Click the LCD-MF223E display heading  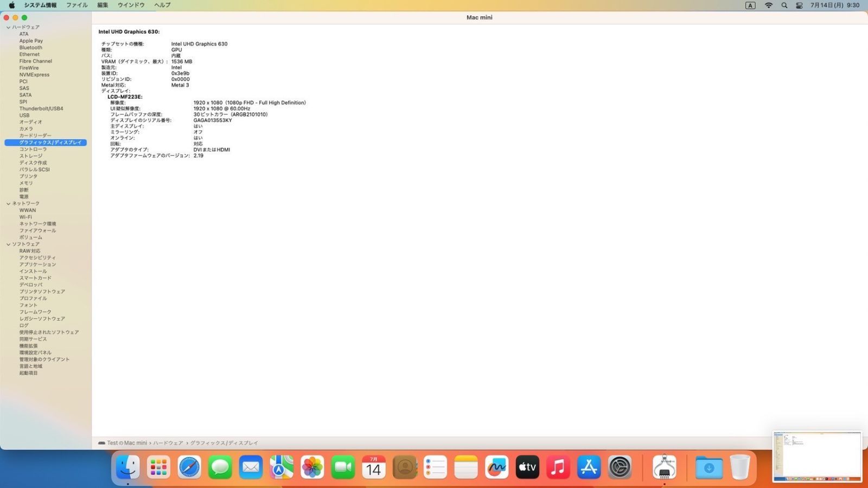(x=125, y=97)
